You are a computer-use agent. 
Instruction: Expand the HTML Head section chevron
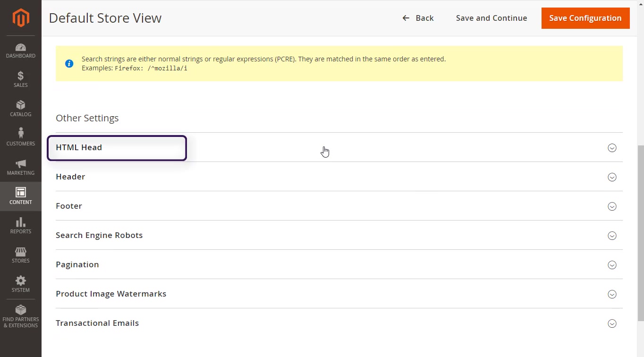tap(612, 148)
